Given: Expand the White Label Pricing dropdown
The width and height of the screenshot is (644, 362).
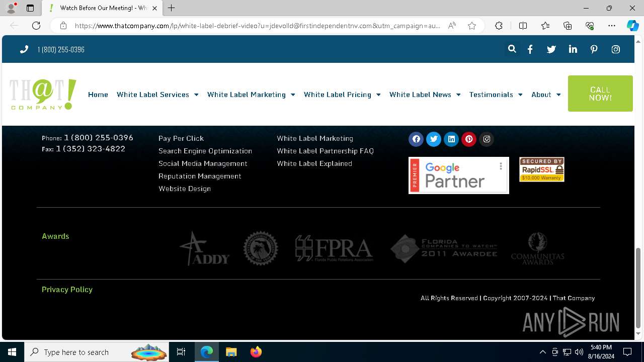Looking at the screenshot, I should pyautogui.click(x=378, y=95).
